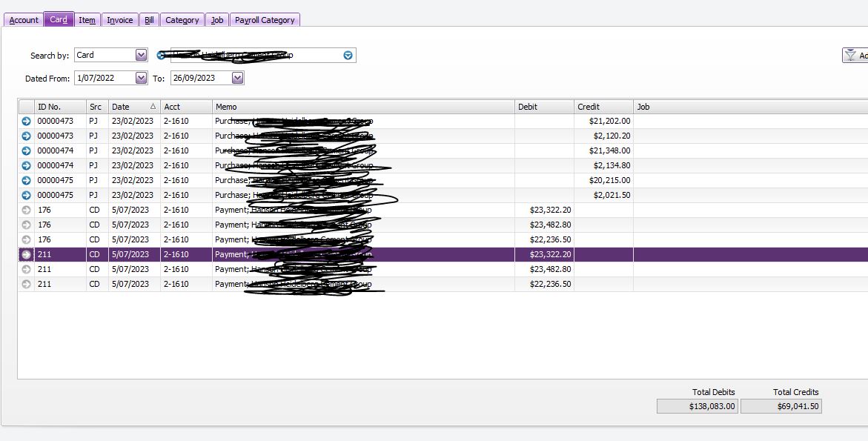
Task: Click ID 00000474 in the $21,348.00 row
Action: (56, 150)
